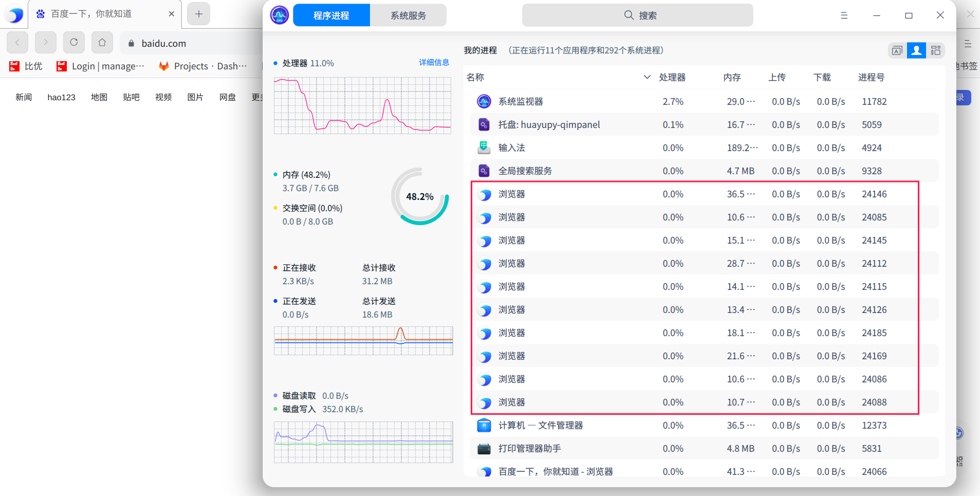Switch to the 程序进程 tab
The height and width of the screenshot is (496, 980).
point(331,15)
